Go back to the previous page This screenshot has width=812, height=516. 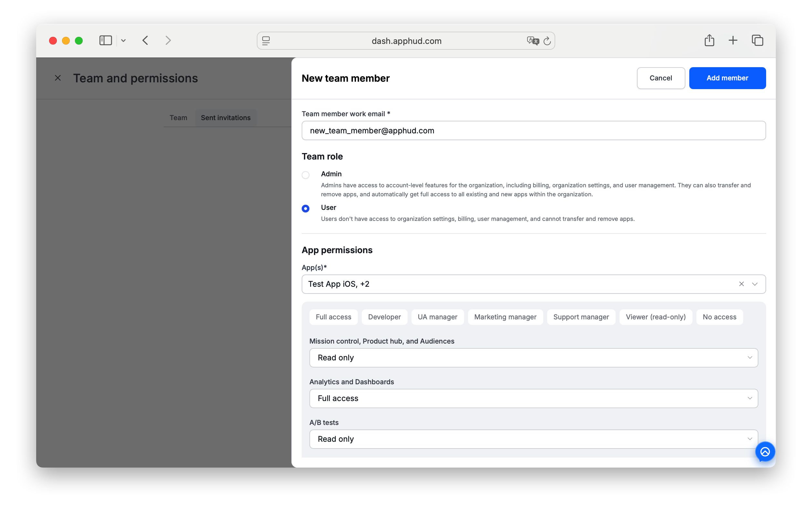tap(145, 40)
